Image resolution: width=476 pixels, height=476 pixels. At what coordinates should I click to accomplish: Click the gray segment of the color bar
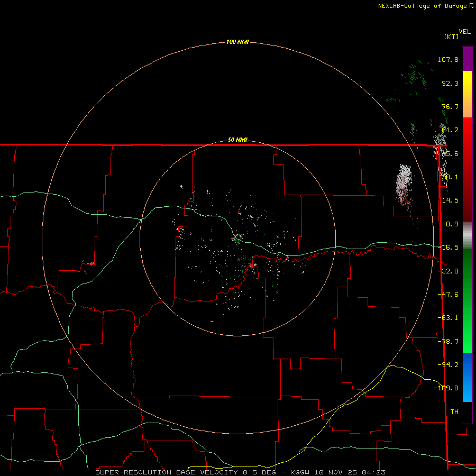pos(467,235)
